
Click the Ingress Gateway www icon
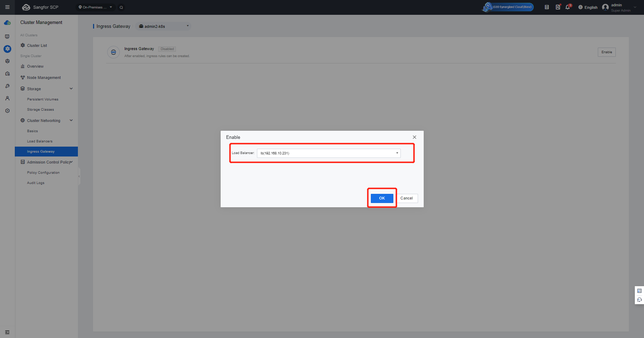coord(114,52)
